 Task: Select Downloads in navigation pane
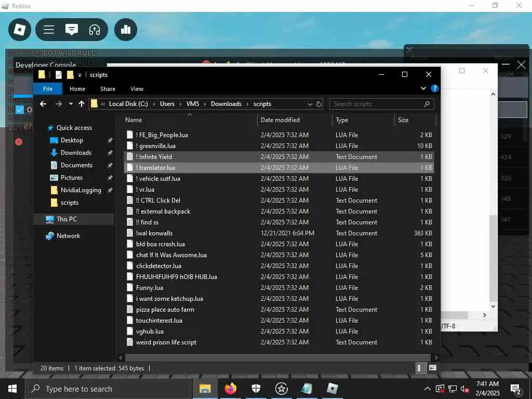(x=76, y=153)
